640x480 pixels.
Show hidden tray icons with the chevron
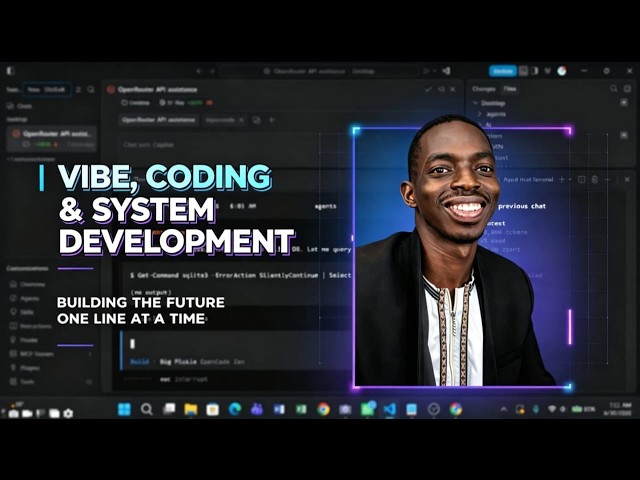[504, 409]
